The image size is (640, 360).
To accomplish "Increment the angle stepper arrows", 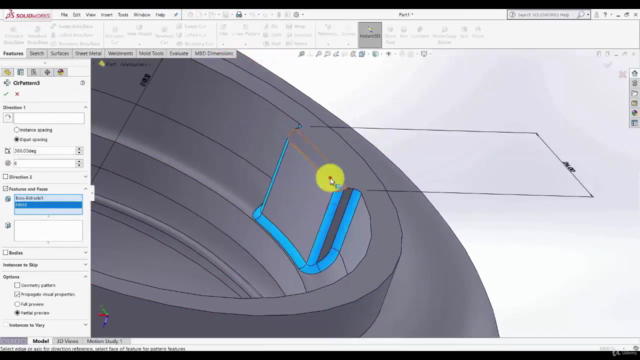I will 79,149.
